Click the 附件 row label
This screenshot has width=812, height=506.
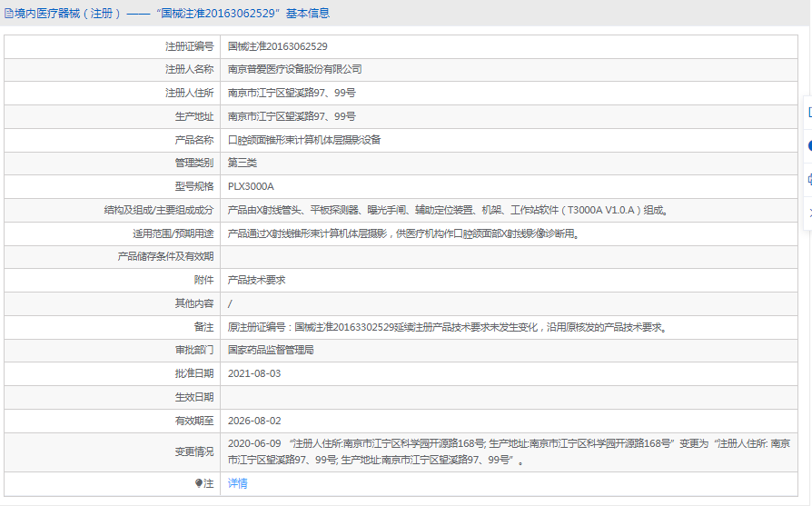point(204,280)
